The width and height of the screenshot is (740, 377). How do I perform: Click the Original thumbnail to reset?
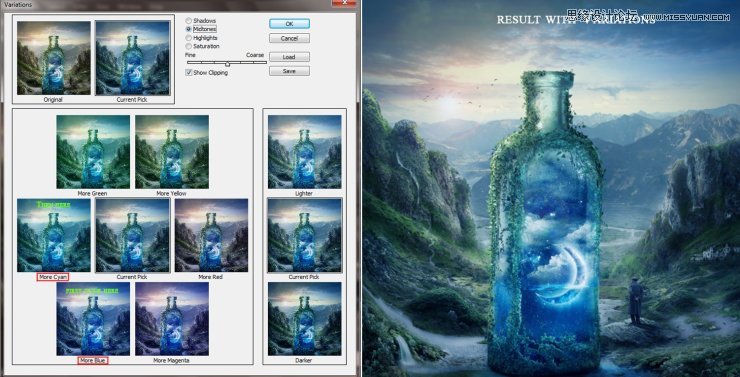(54, 58)
